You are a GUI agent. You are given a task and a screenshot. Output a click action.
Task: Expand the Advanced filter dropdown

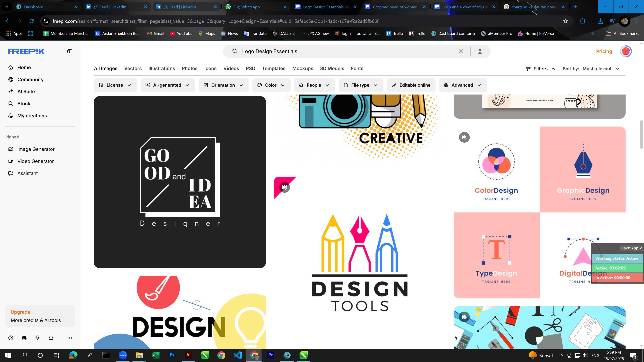click(x=463, y=85)
